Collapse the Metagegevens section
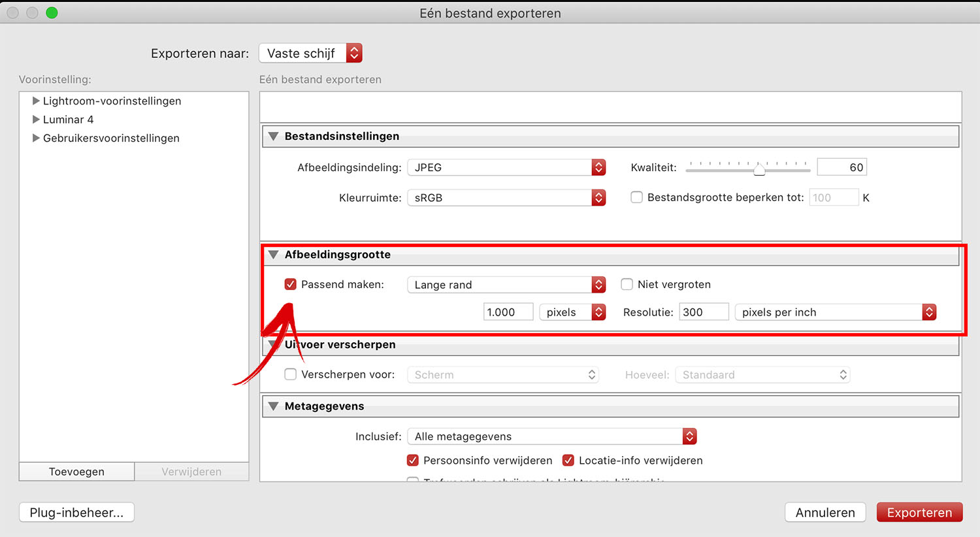 pyautogui.click(x=273, y=406)
